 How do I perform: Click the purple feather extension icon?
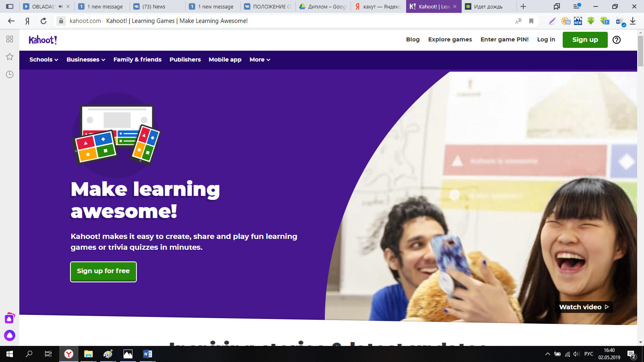(x=552, y=21)
